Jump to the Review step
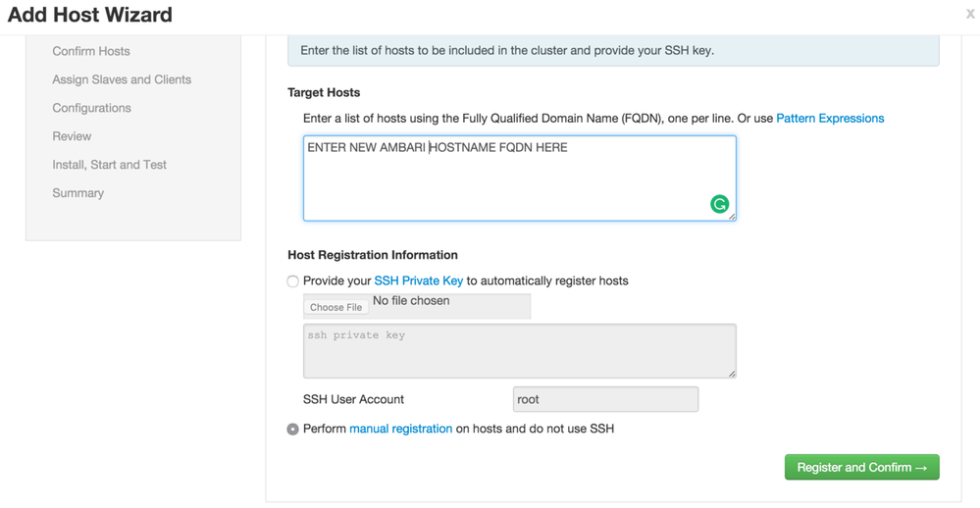This screenshot has height=508, width=980. pos(72,136)
